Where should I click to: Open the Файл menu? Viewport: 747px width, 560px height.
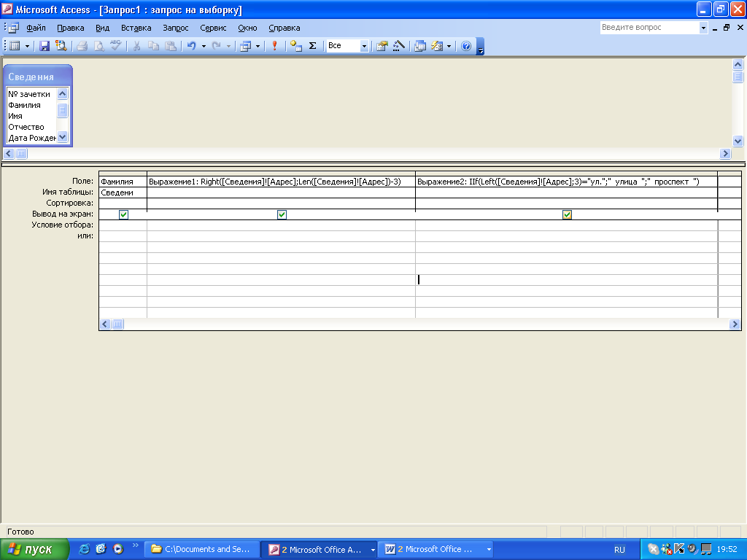tap(36, 28)
